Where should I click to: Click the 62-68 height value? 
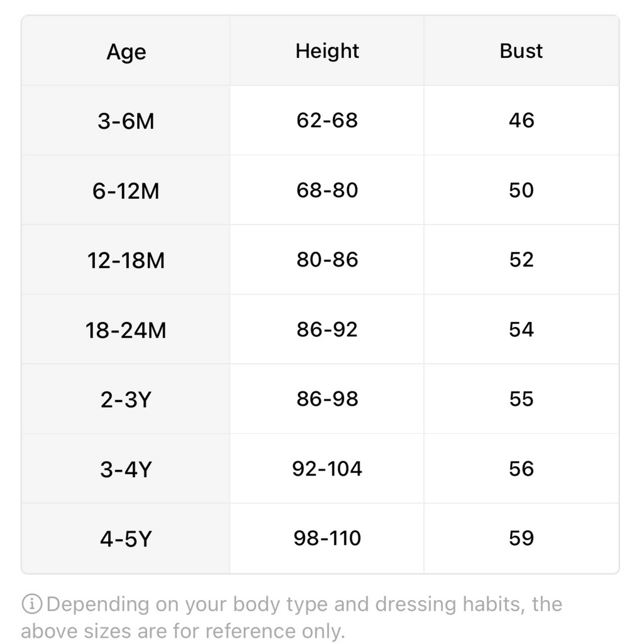(327, 120)
